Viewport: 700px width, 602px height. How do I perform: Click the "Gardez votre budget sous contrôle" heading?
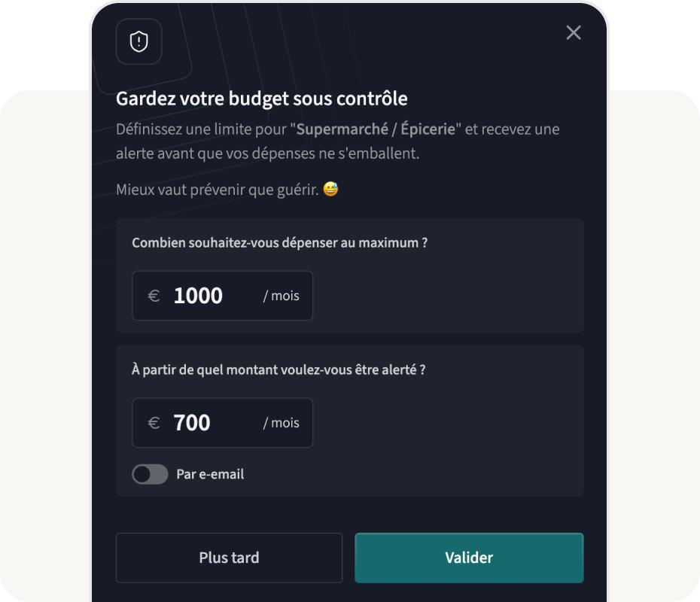click(261, 99)
